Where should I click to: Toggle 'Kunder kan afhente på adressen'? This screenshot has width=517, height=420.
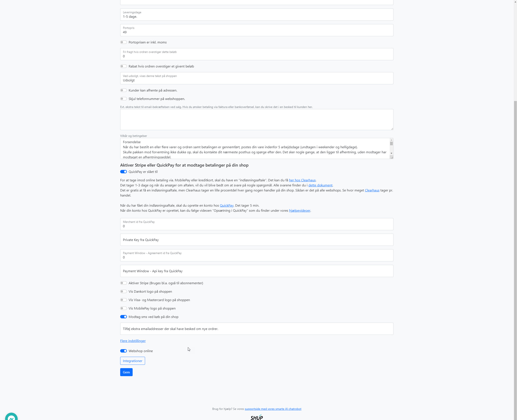[123, 90]
